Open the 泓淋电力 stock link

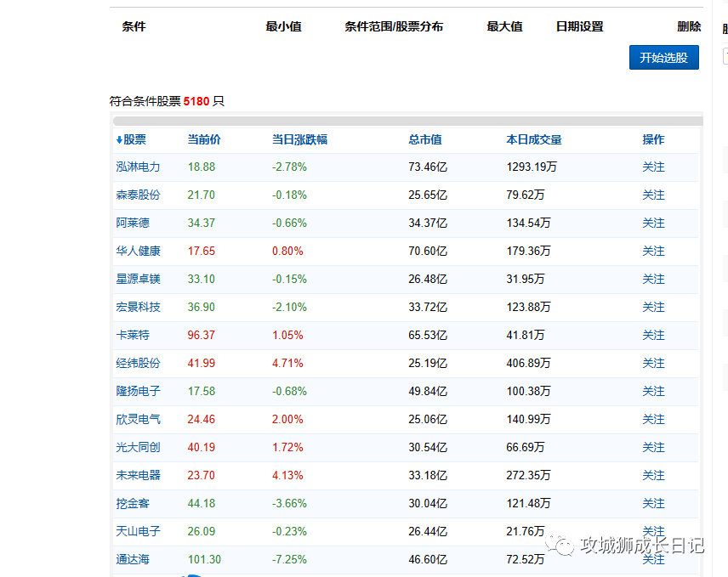[138, 167]
